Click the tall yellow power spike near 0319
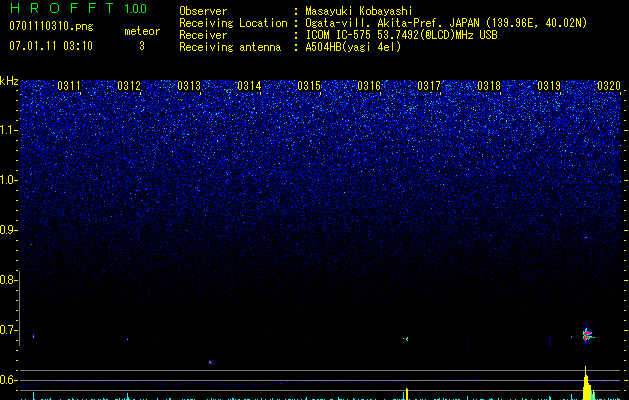Screen dimensions: 629x400 tap(587, 383)
